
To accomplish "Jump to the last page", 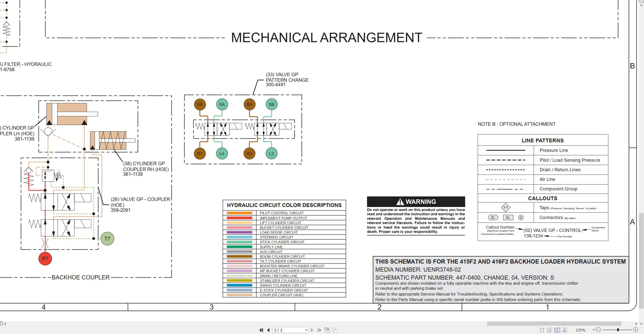I will click(319, 330).
